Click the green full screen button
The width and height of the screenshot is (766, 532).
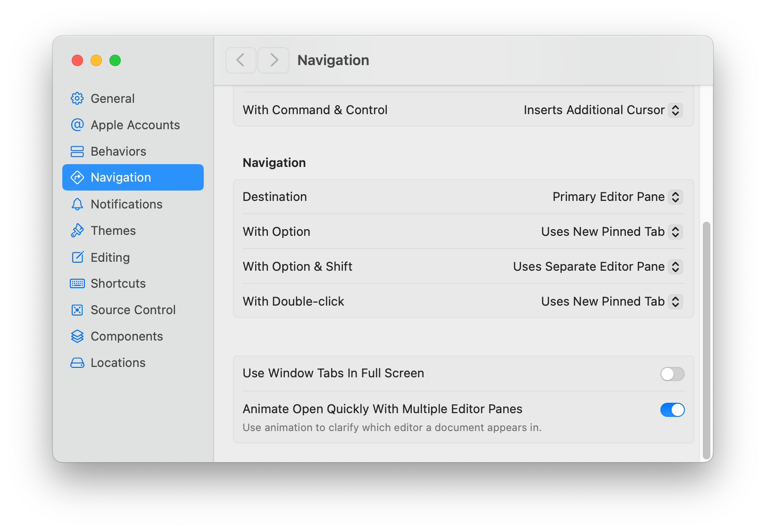115,60
